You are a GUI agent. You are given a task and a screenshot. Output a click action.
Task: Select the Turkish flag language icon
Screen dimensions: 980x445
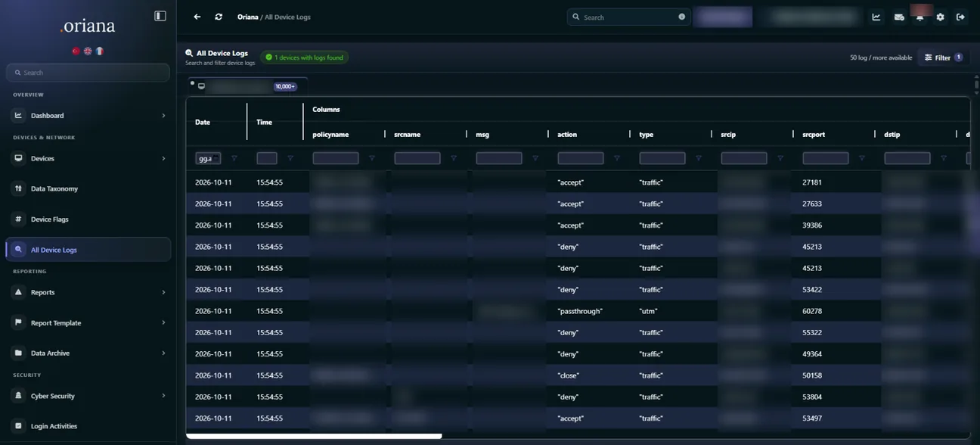pos(76,51)
